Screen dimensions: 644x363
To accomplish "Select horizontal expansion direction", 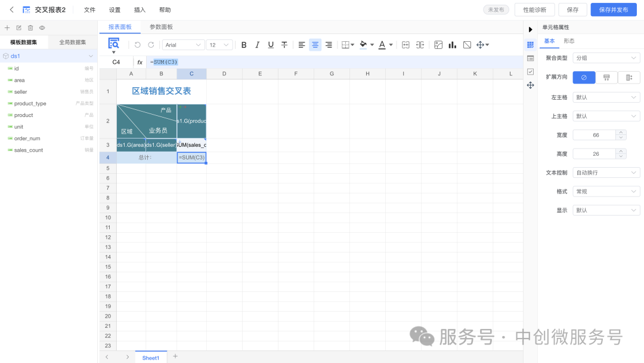I will click(x=629, y=77).
